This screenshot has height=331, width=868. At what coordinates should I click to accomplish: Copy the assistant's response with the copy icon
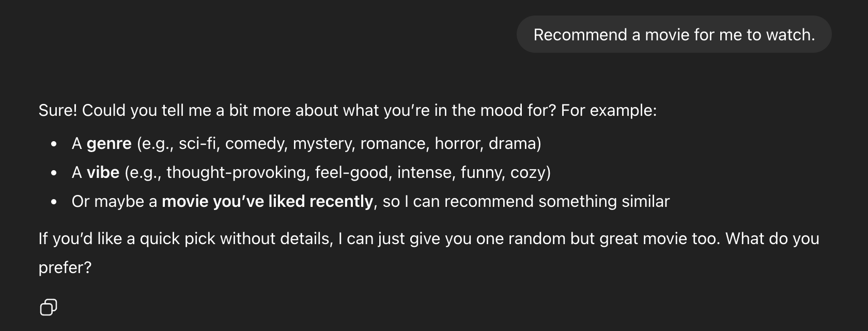pos(48,307)
